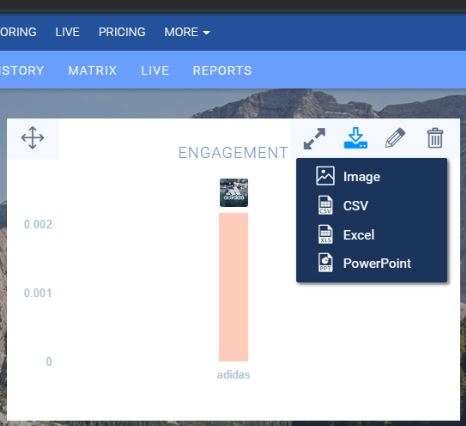466x426 pixels.
Task: Open LIVE in top navigation bar
Action: [67, 32]
